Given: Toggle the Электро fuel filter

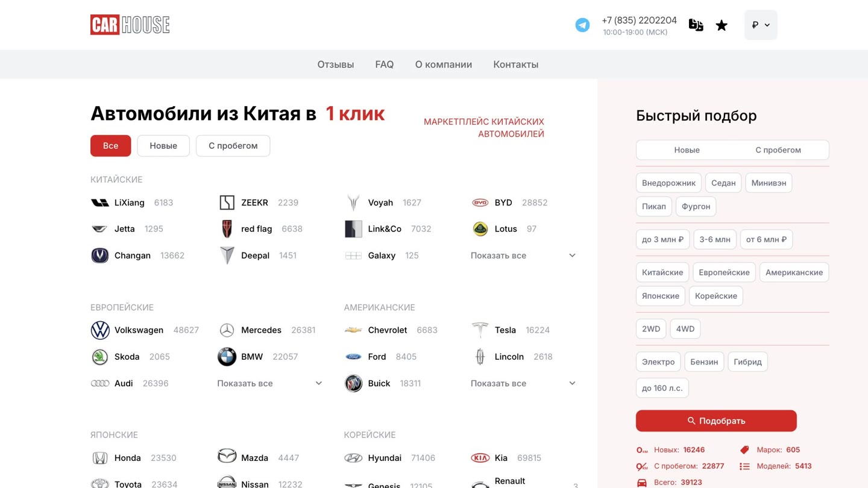Looking at the screenshot, I should click(658, 362).
